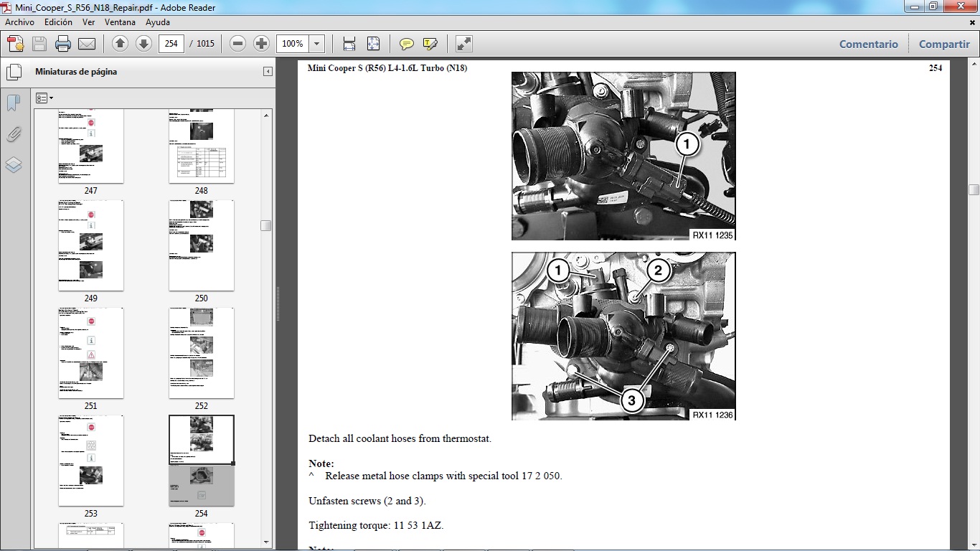Screen dimensions: 980x551
Task: Click 'Tightening torque: 11 53 1AZ.' text
Action: click(376, 525)
